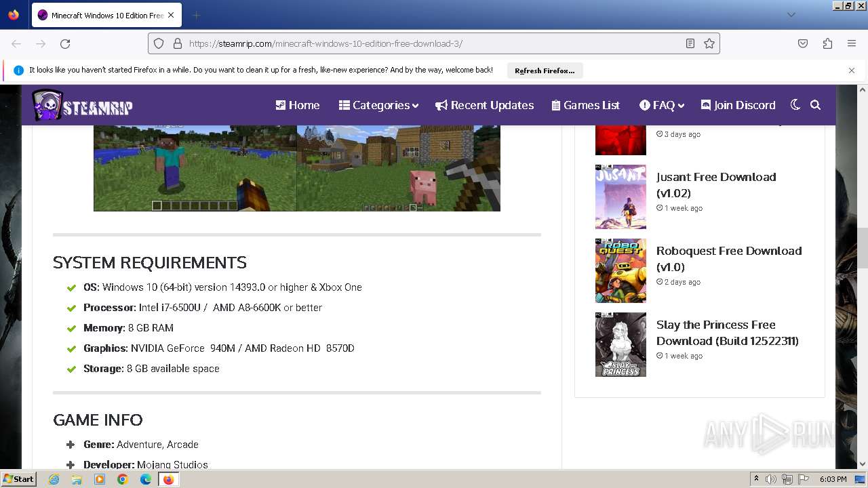Click the tracking protection shield icon
This screenshot has width=868, height=488.
[x=159, y=43]
